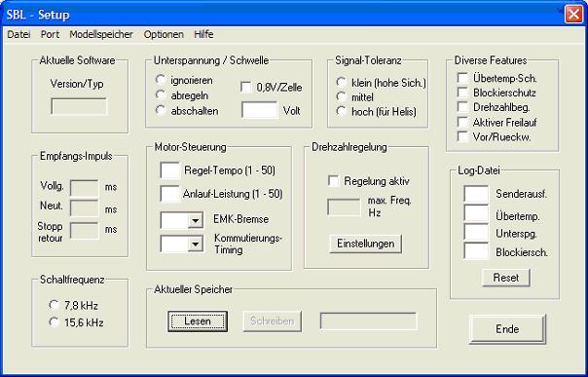This screenshot has height=377, width=588.
Task: Click the Log-Datei Reset button
Action: point(506,278)
